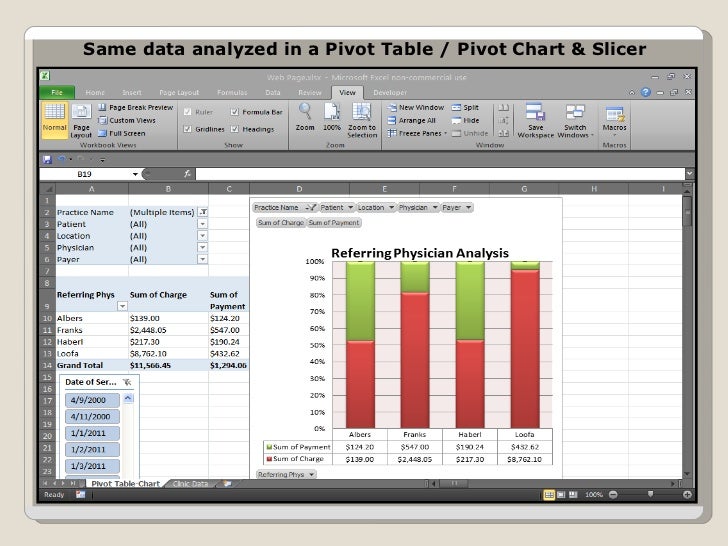Open Payer filter dropdown in pivot table
The image size is (728, 546).
(x=202, y=260)
